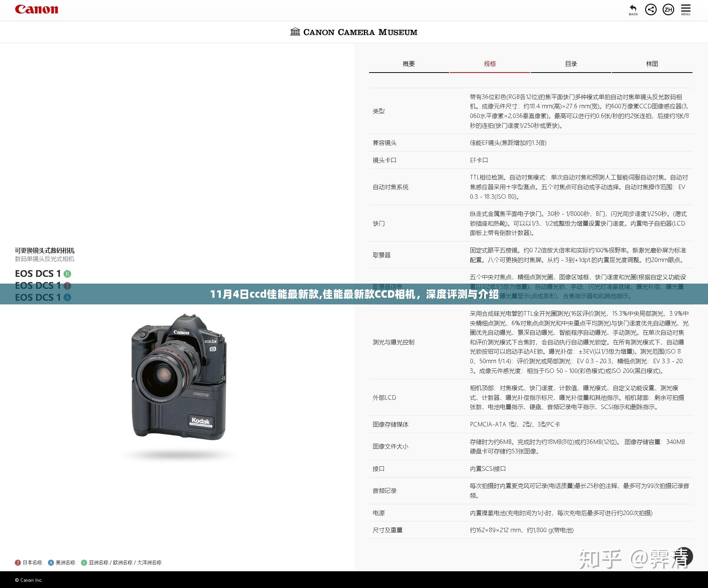Open the MENU hamburger icon
Viewport: 708px width, 588px height.
point(686,10)
